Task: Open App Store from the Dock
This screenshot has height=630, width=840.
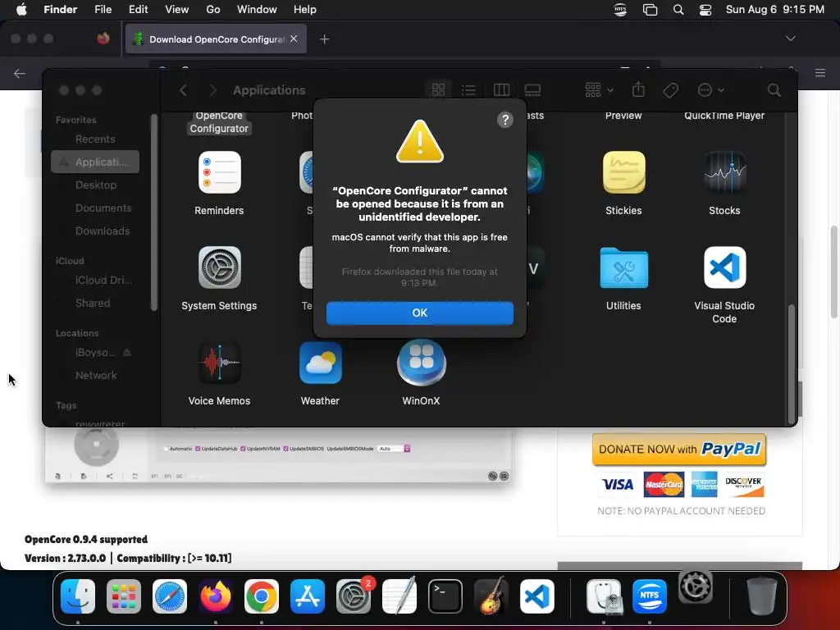Action: point(308,596)
